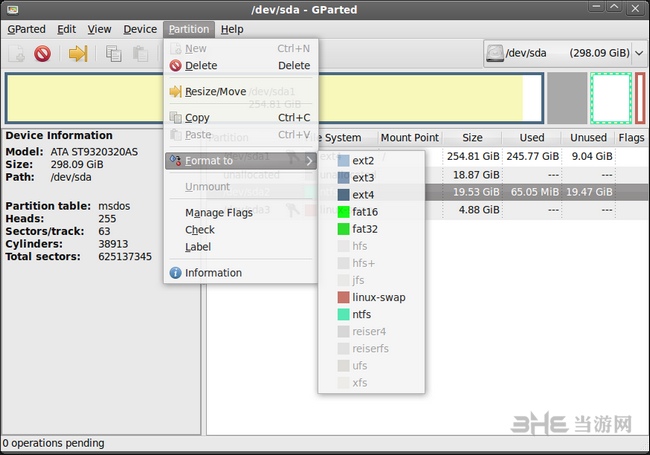Select Manage Flags menu entry
Image resolution: width=650 pixels, height=455 pixels.
point(241,213)
